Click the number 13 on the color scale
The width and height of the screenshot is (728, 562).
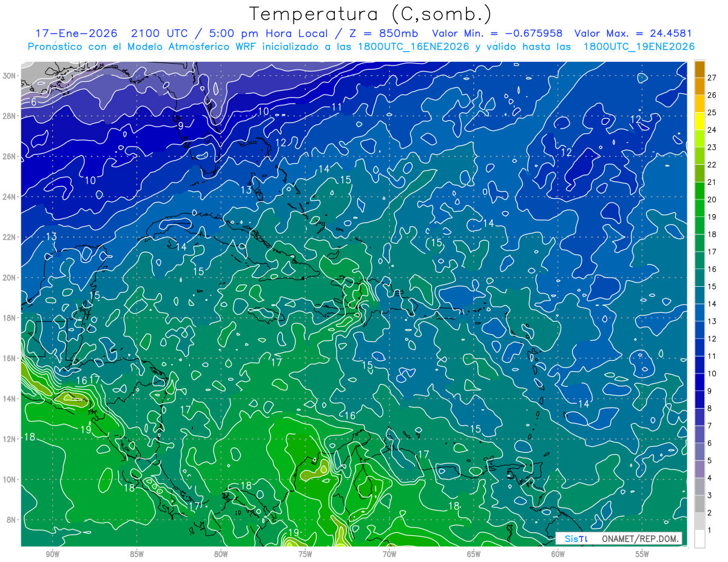[x=712, y=321]
